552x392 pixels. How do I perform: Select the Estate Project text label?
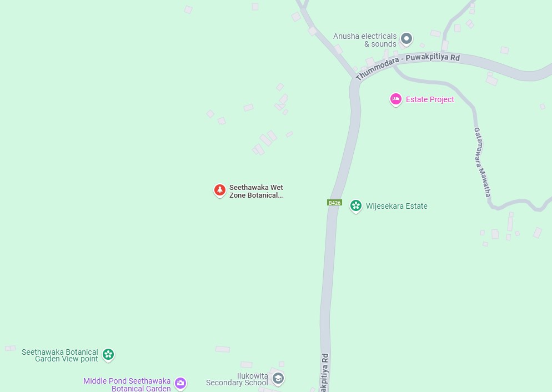click(x=430, y=99)
